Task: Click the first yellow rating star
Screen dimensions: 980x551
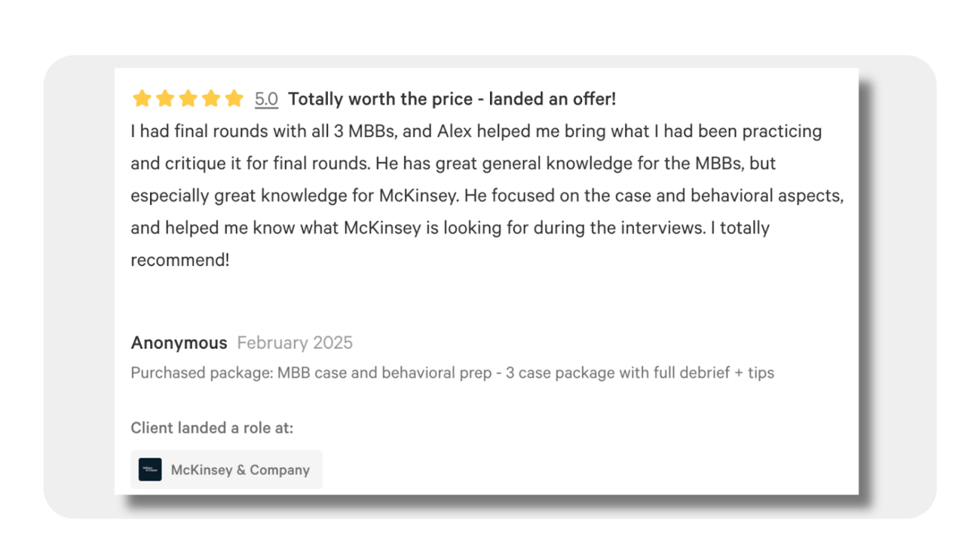Action: point(142,98)
